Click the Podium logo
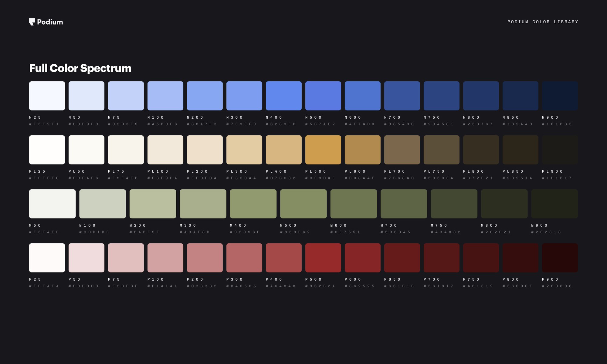The image size is (607, 364). 46,22
